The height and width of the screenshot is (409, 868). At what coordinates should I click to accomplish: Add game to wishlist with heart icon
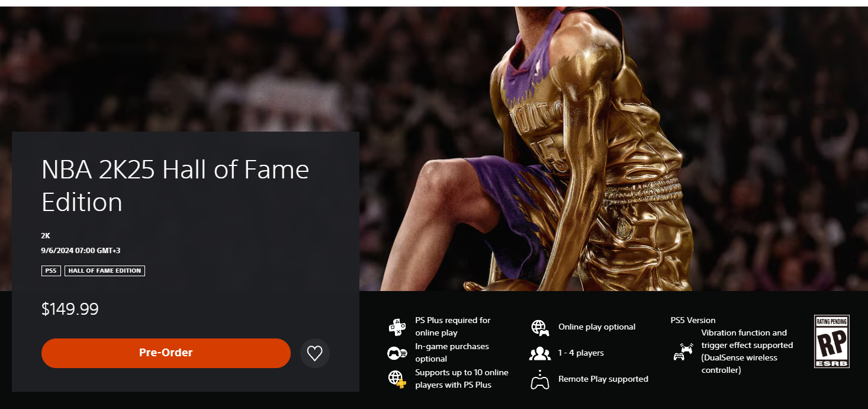pos(315,354)
